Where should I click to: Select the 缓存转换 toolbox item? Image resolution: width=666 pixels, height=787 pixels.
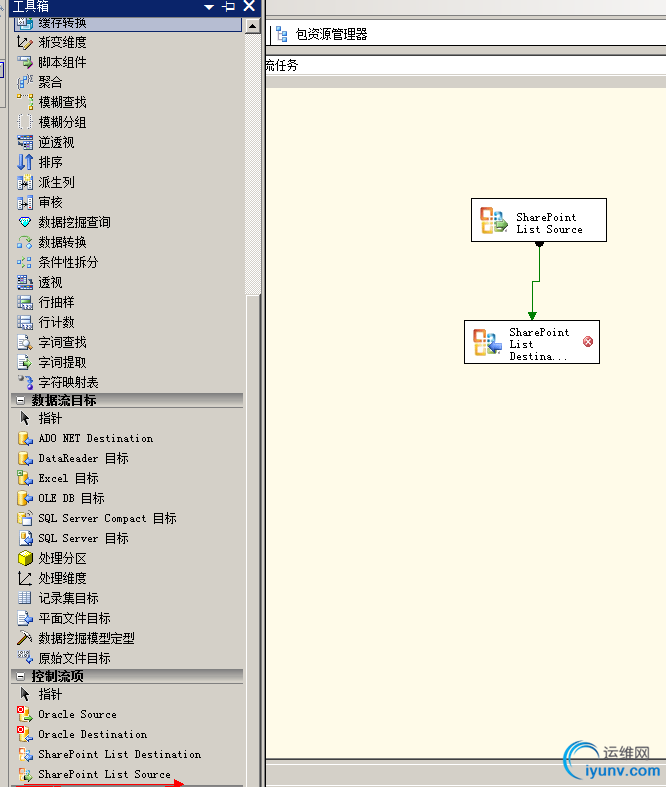point(127,23)
